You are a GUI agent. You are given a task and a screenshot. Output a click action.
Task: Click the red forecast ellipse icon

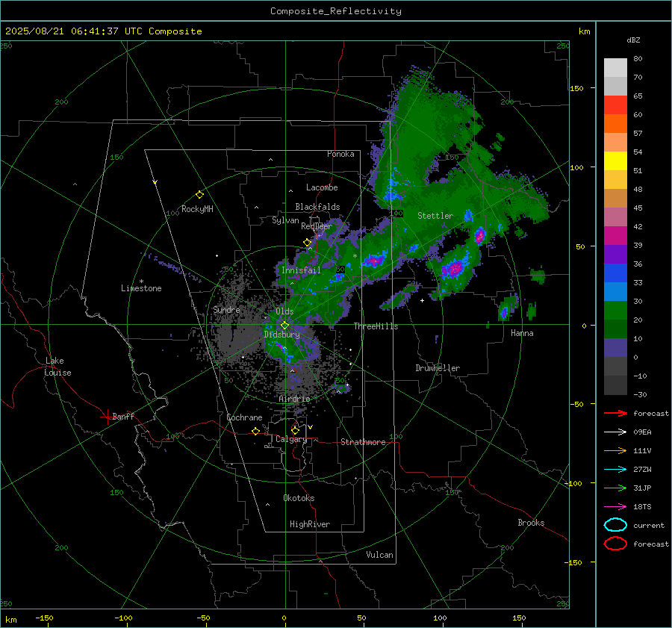click(615, 544)
